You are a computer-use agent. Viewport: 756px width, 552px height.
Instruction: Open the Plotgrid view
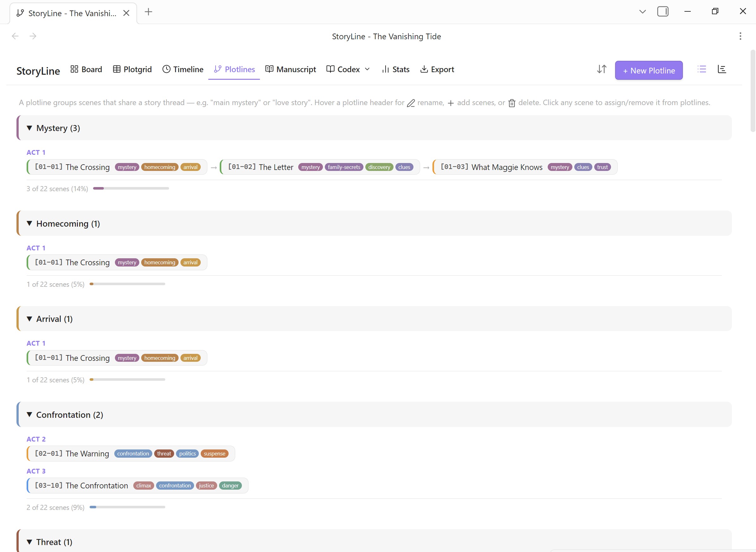[x=132, y=69]
